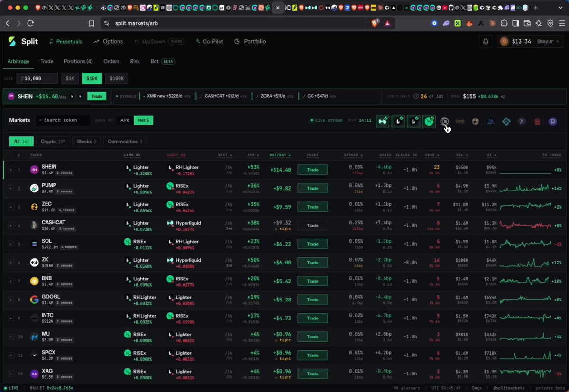Enable the XYZ venue filter

point(460,121)
